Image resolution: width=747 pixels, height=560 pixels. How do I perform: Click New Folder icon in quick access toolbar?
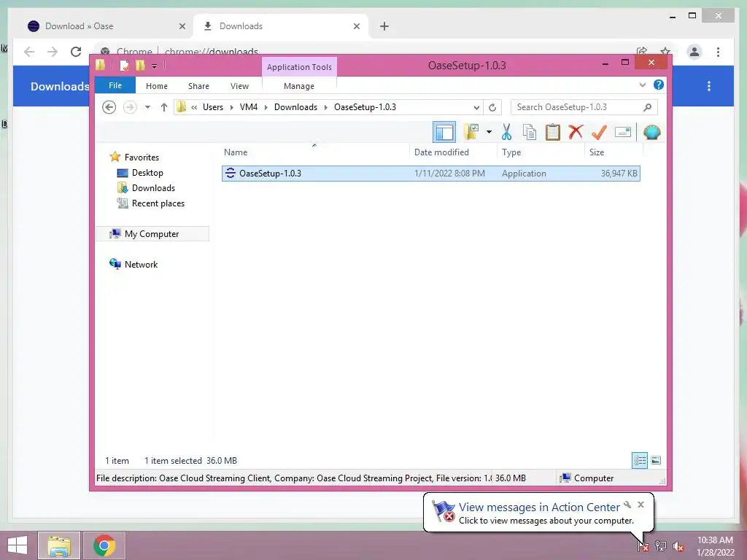pyautogui.click(x=140, y=65)
